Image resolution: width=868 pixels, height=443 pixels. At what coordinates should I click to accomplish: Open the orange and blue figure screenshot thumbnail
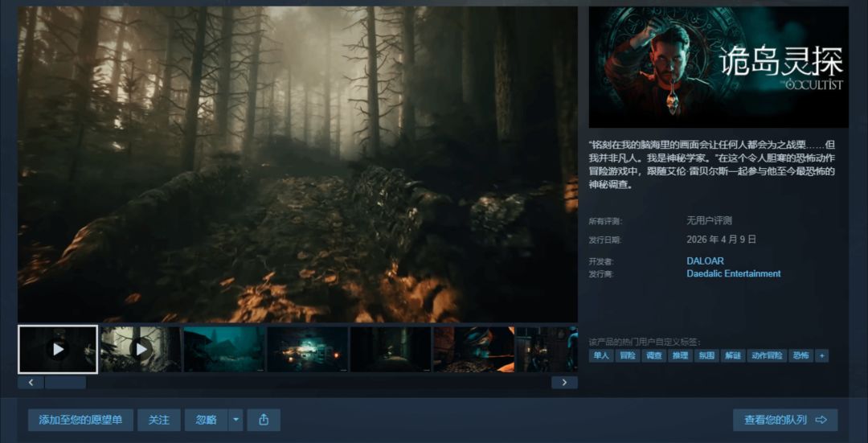[474, 350]
